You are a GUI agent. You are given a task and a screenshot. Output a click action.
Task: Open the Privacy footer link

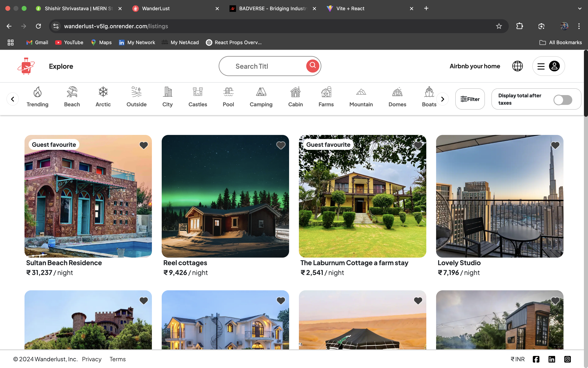pos(92,359)
